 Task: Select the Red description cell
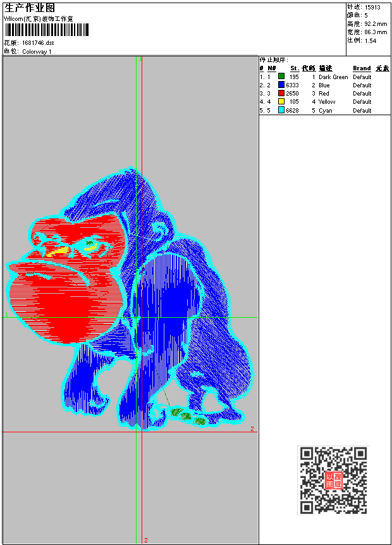(324, 94)
